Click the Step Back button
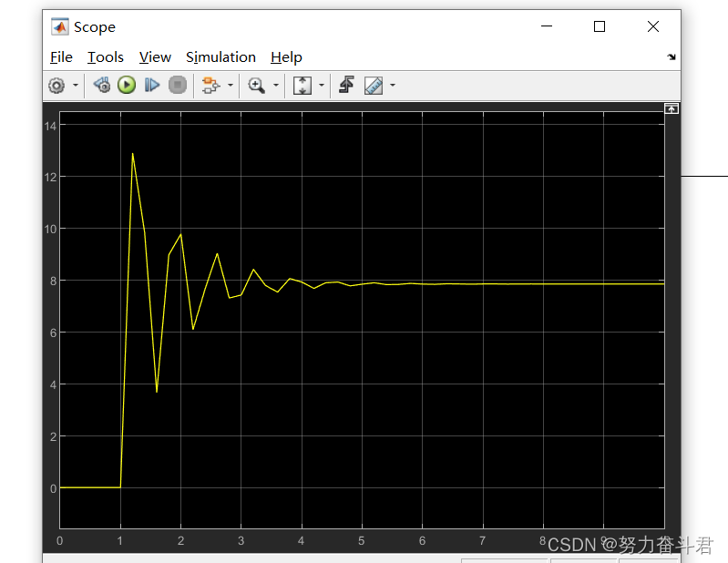 [102, 85]
